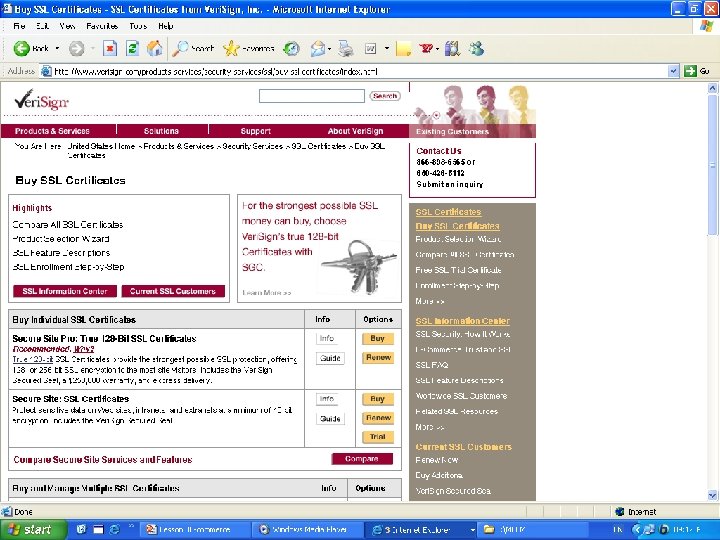
Task: Open the View menu
Action: pyautogui.click(x=67, y=26)
